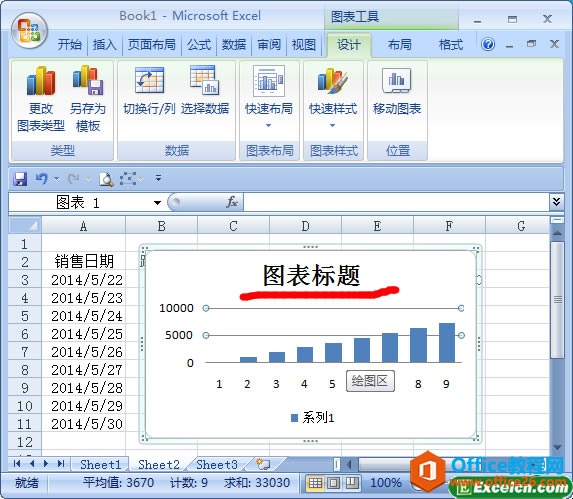Open the Name Box dropdown arrow

tap(158, 203)
